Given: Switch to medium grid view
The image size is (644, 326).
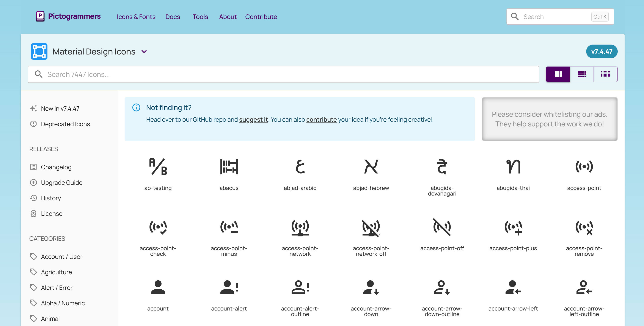Looking at the screenshot, I should click(582, 74).
